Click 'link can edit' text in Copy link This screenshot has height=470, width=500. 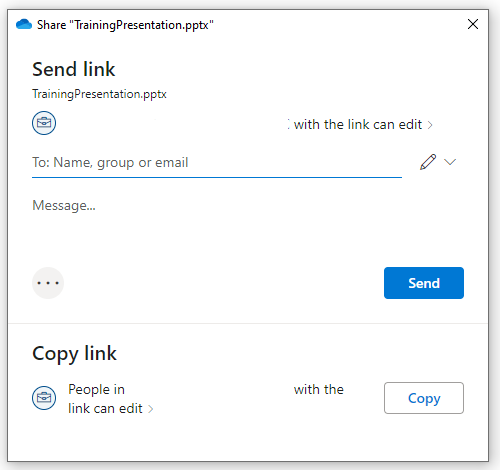(x=105, y=408)
